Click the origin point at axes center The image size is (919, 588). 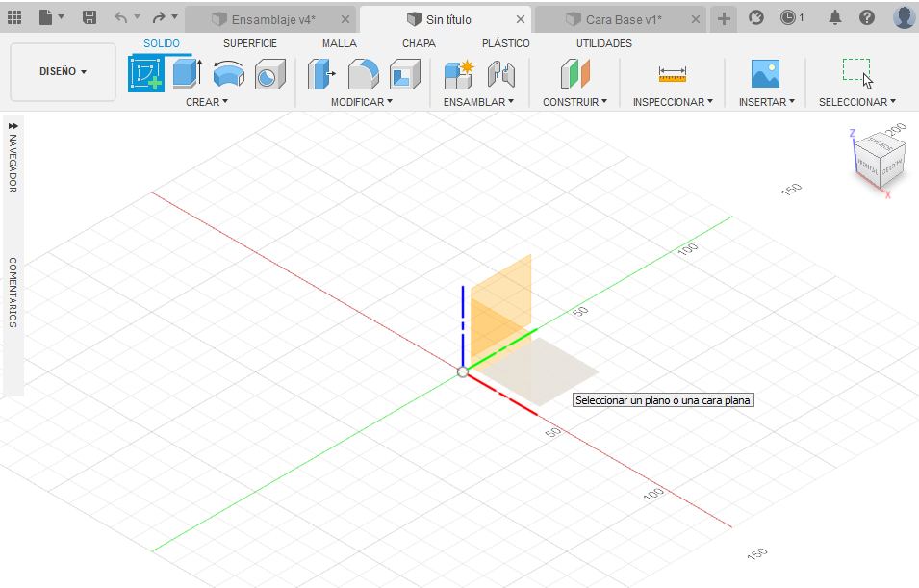pyautogui.click(x=463, y=371)
